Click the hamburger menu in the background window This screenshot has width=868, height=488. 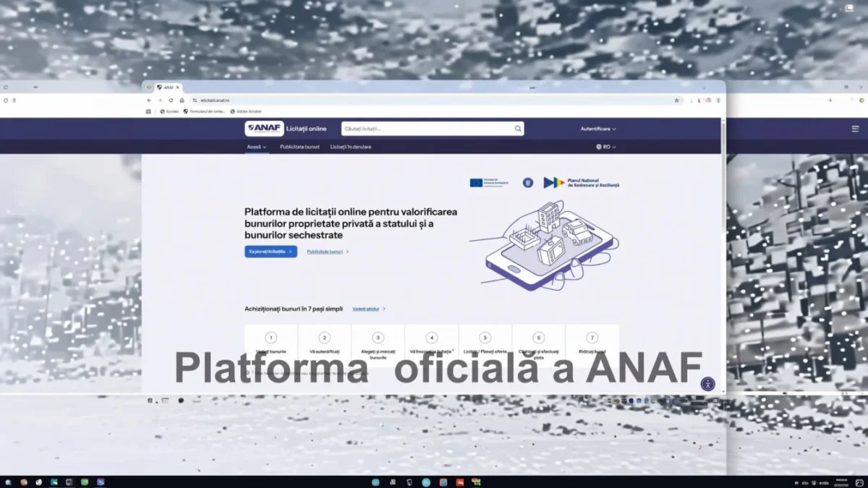(856, 129)
